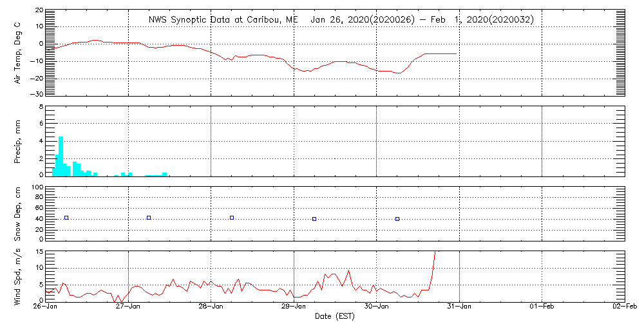Select the 31-Jan date tick label

click(x=459, y=307)
